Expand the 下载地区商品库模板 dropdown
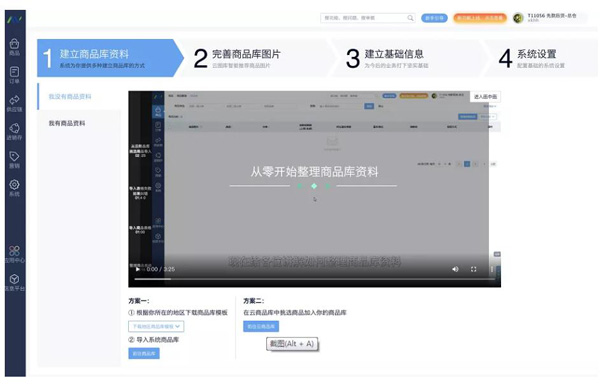 [156, 326]
